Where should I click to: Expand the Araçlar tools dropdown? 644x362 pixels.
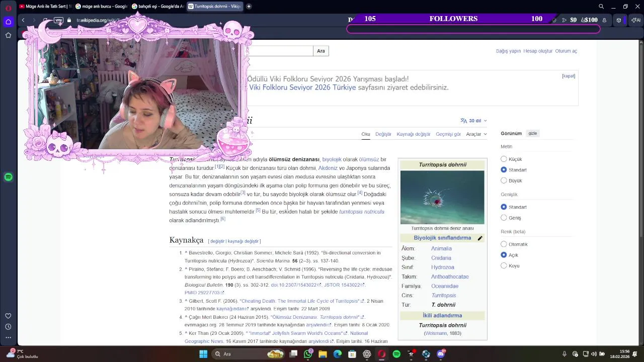476,134
